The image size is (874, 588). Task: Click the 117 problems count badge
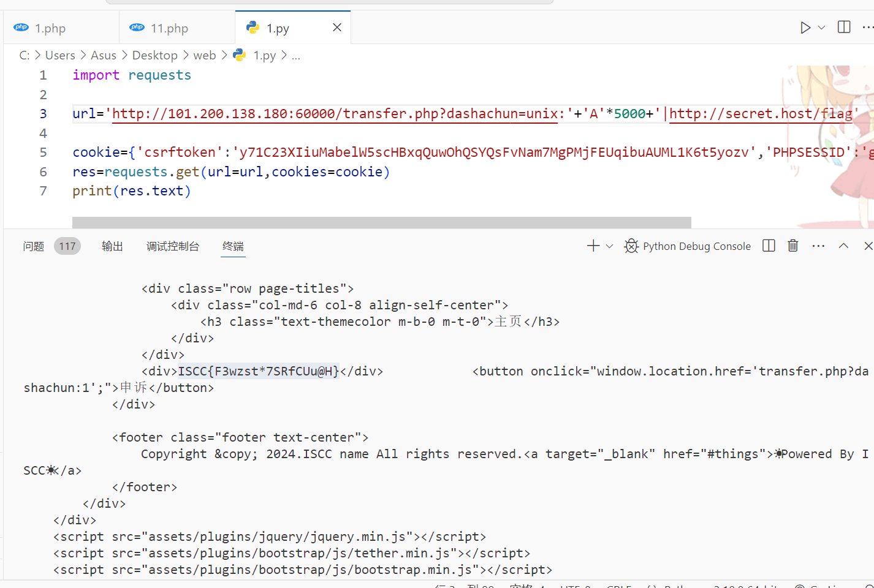(x=67, y=246)
